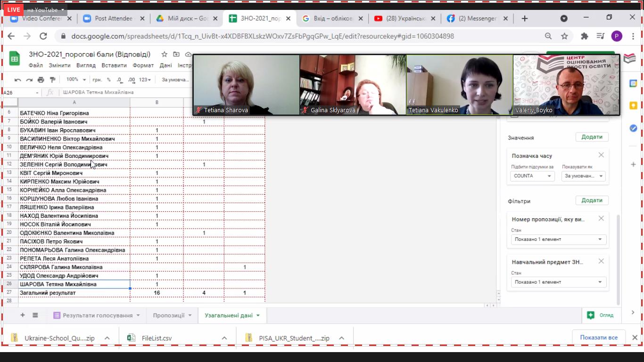This screenshot has width=644, height=362.
Task: Go back in browser history
Action: 11,36
